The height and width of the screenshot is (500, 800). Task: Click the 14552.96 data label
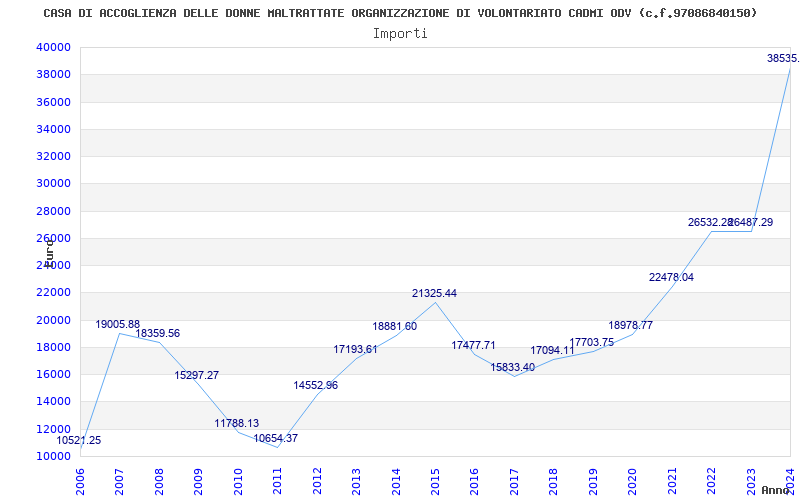pyautogui.click(x=315, y=386)
